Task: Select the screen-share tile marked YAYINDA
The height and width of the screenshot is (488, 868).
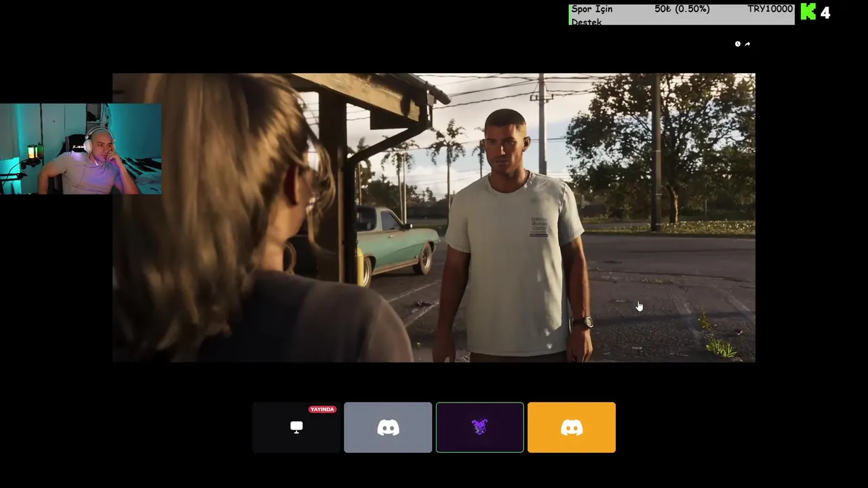Action: click(296, 427)
